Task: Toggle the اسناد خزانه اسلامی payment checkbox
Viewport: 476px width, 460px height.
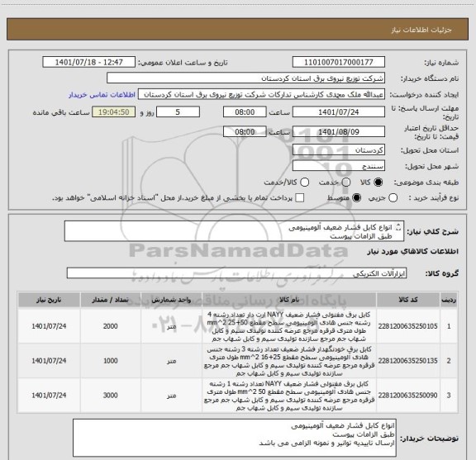Action: [300, 198]
